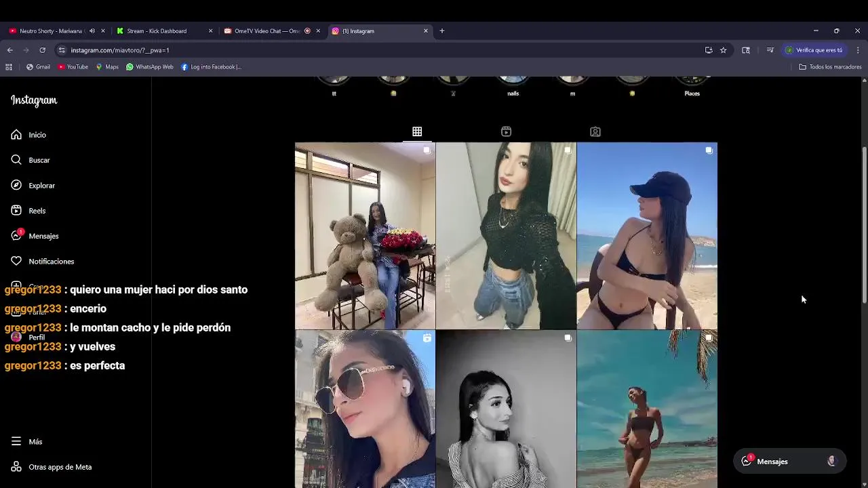Open 'Log into Facebook' bookmark
Viewport: 868px width, 488px height.
coord(211,67)
